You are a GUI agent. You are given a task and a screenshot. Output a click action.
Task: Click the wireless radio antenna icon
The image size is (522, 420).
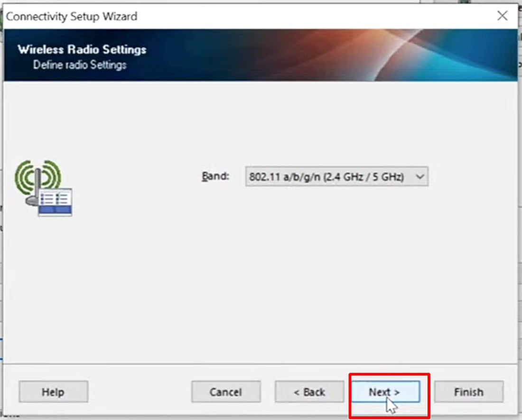(x=43, y=188)
